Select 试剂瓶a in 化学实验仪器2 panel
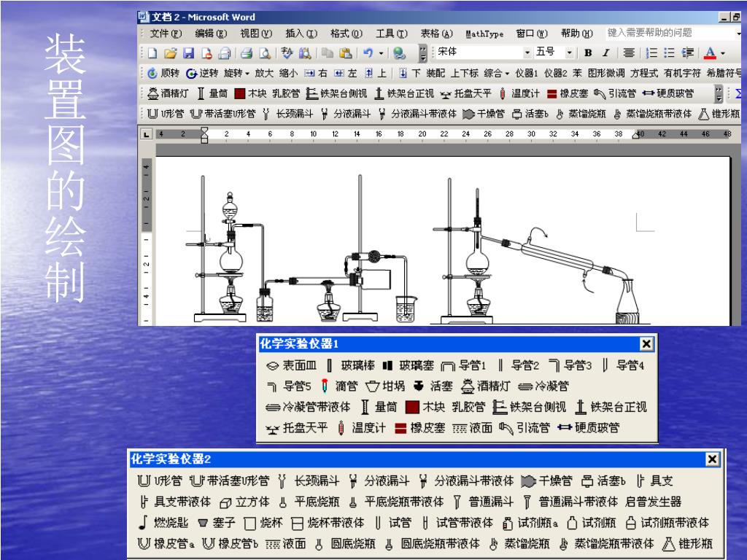Viewport: 747px width, 560px height. click(x=530, y=522)
